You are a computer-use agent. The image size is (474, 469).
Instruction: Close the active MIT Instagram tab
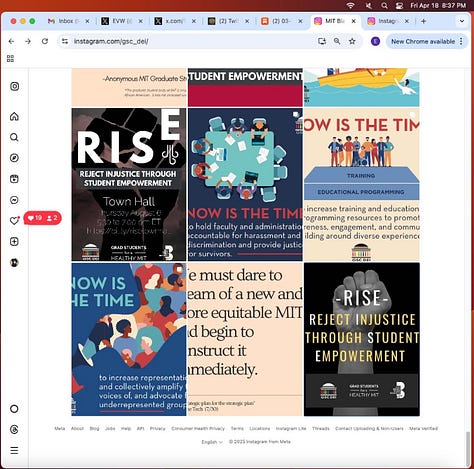click(354, 21)
